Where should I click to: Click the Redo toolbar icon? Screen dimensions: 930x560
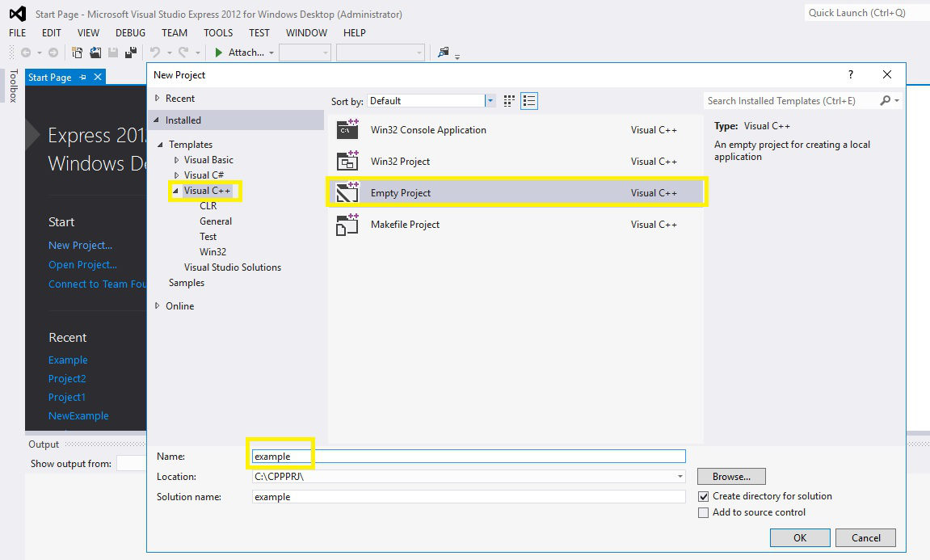184,53
